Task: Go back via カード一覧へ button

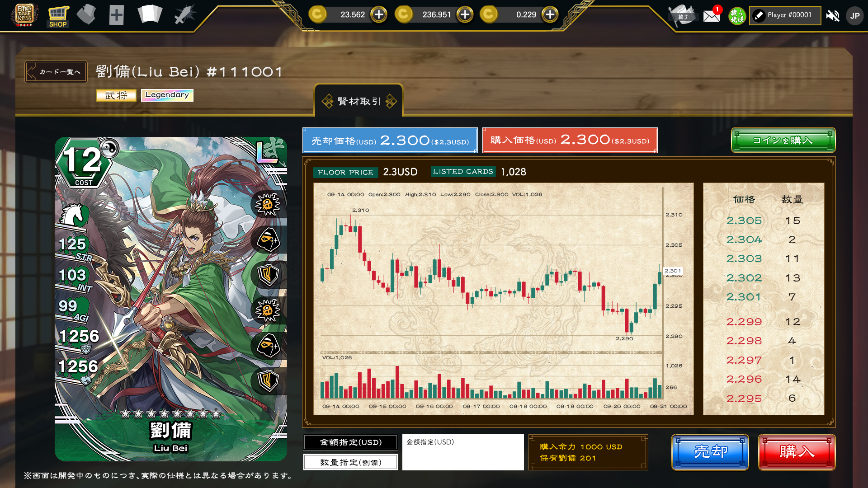Action: (x=56, y=72)
